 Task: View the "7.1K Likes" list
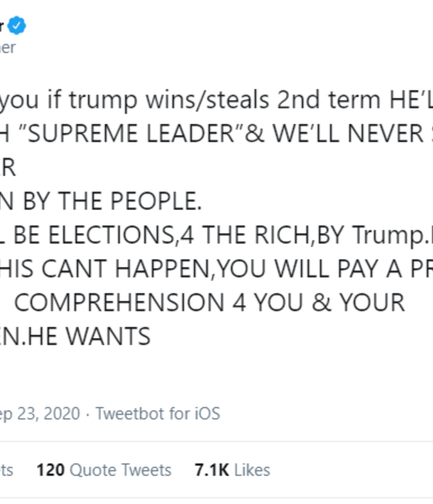click(232, 470)
